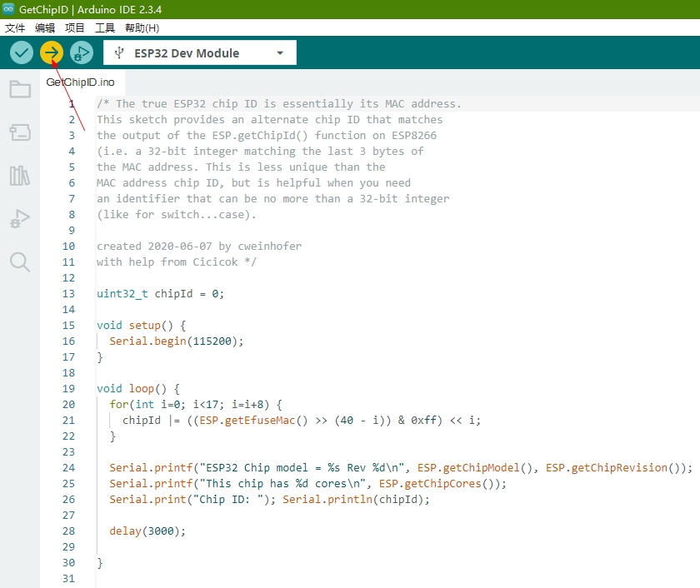Expand the board selector arrow

[280, 53]
